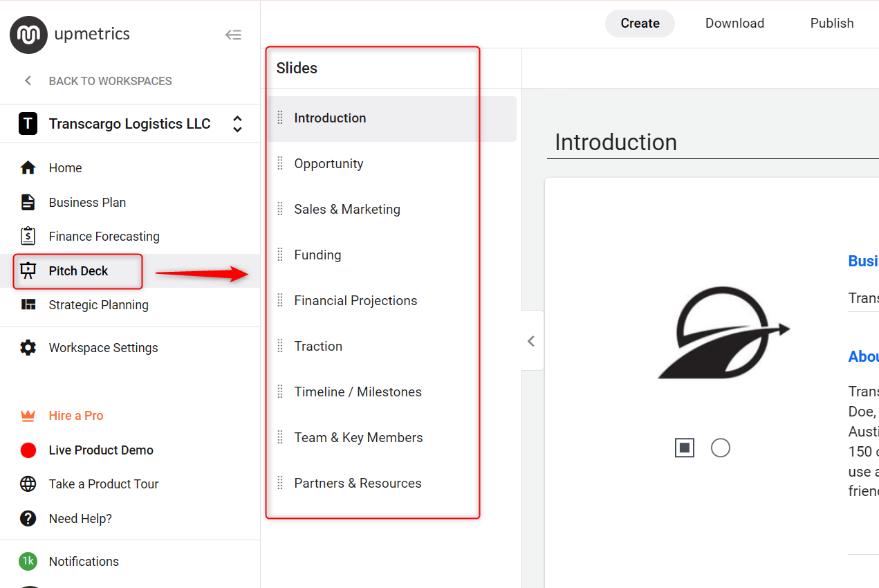
Task: Click the drag handle beside Timeline / Milestones
Action: pyautogui.click(x=280, y=392)
